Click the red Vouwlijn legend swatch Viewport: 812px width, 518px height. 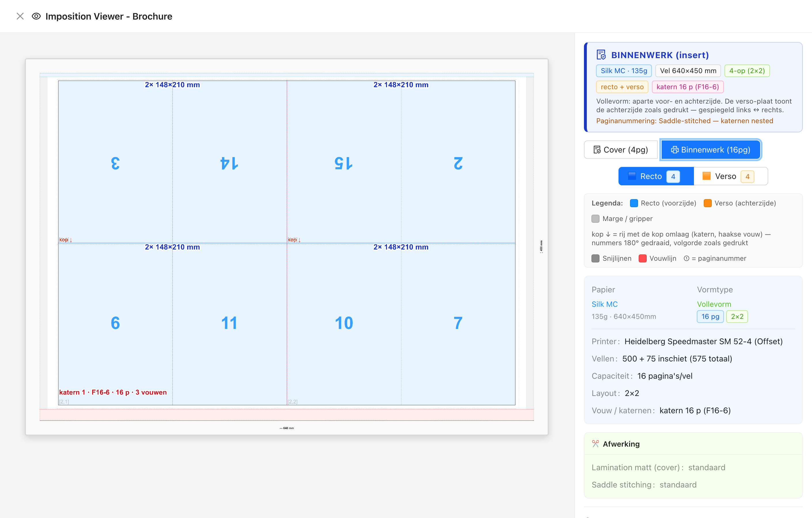click(642, 258)
